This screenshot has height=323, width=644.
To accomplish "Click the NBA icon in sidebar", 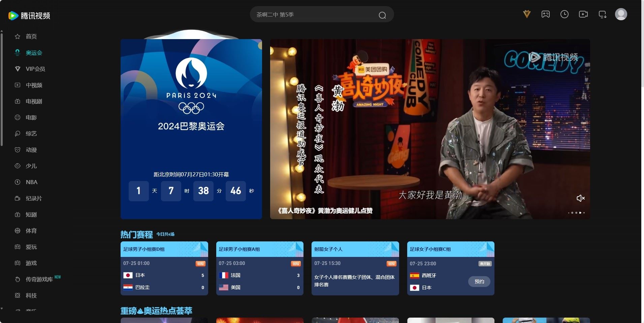I will 18,182.
